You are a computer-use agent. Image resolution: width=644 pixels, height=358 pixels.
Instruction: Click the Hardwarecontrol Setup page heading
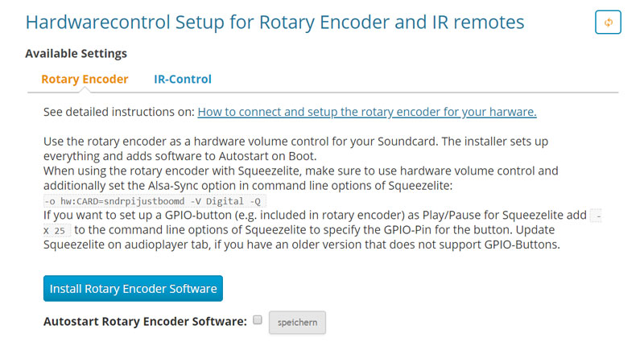275,23
